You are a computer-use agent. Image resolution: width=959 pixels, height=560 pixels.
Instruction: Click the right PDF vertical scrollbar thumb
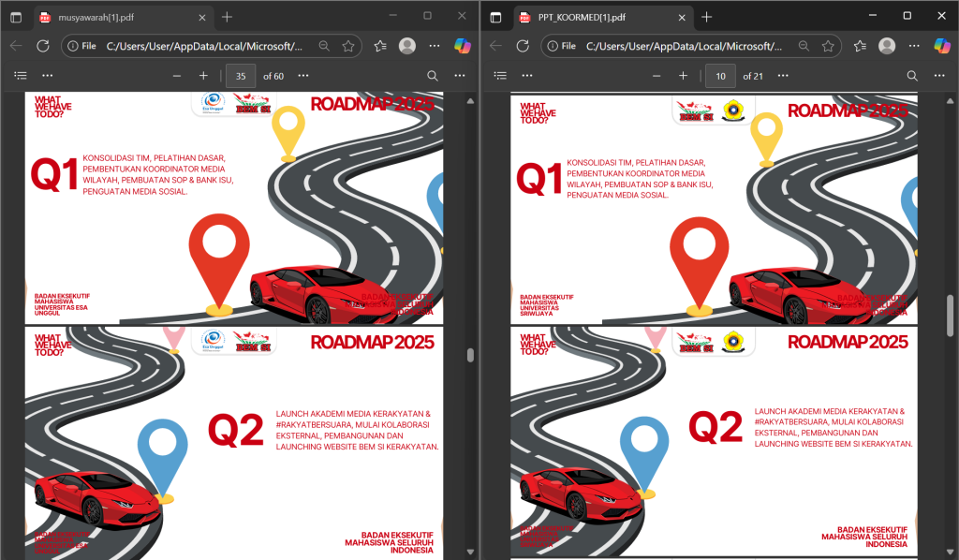pos(952,315)
